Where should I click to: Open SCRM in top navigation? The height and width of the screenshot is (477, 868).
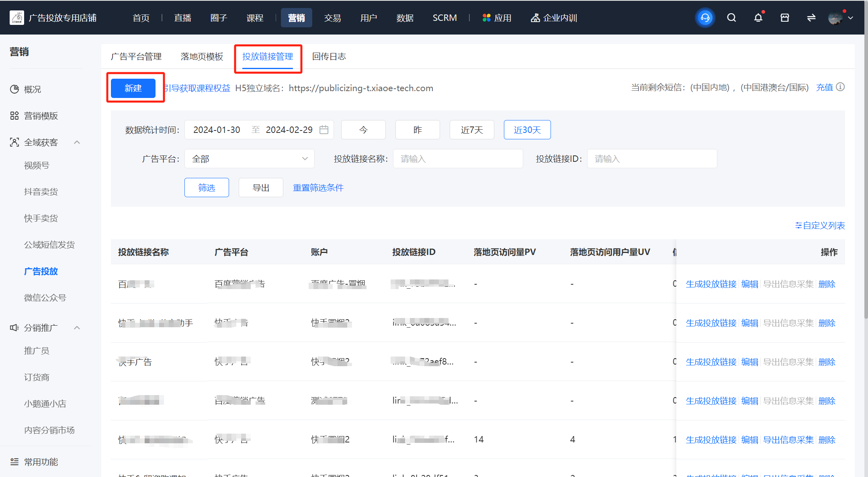click(x=444, y=18)
